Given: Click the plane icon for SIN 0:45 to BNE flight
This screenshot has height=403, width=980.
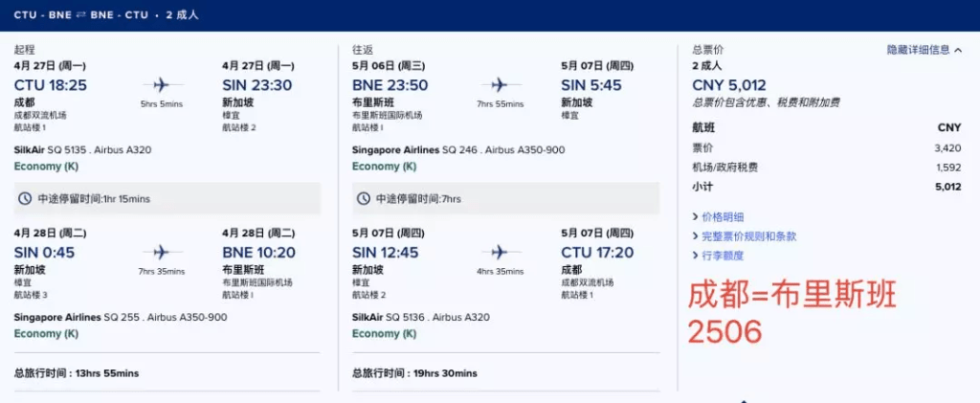Looking at the screenshot, I should (161, 252).
